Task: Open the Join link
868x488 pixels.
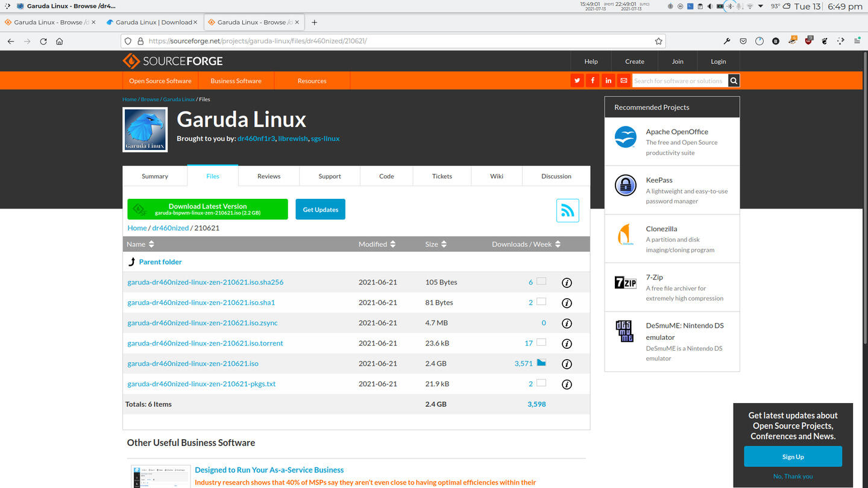Action: click(678, 61)
